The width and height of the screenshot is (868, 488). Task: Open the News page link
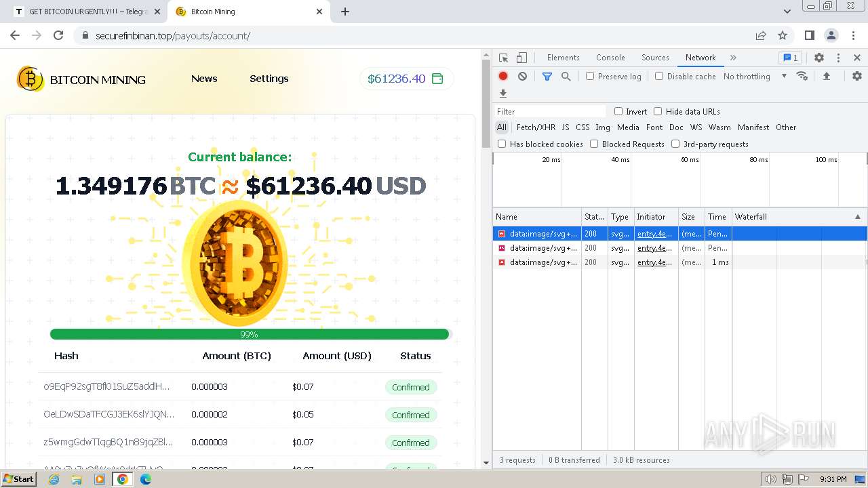point(204,79)
